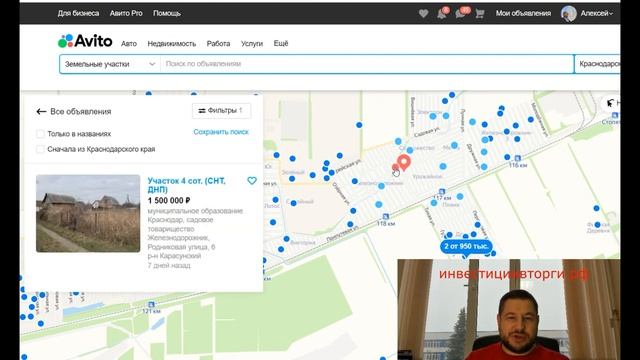The width and height of the screenshot is (640, 360).
Task: Open messages chat bubble icon
Action: (x=460, y=13)
